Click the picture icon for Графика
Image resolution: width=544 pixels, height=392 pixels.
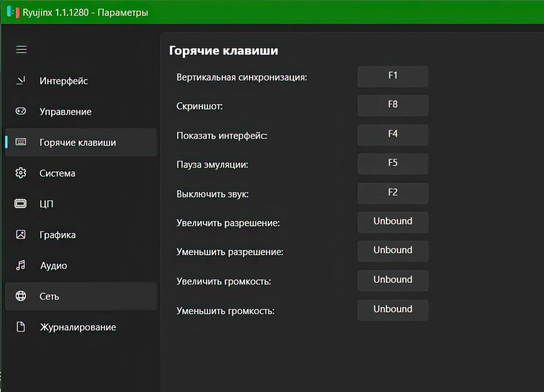[x=21, y=234]
